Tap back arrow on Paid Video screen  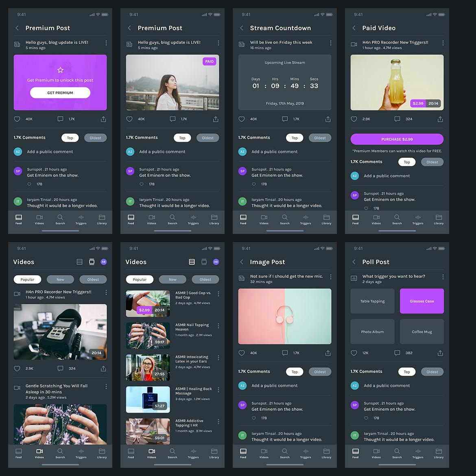click(354, 28)
